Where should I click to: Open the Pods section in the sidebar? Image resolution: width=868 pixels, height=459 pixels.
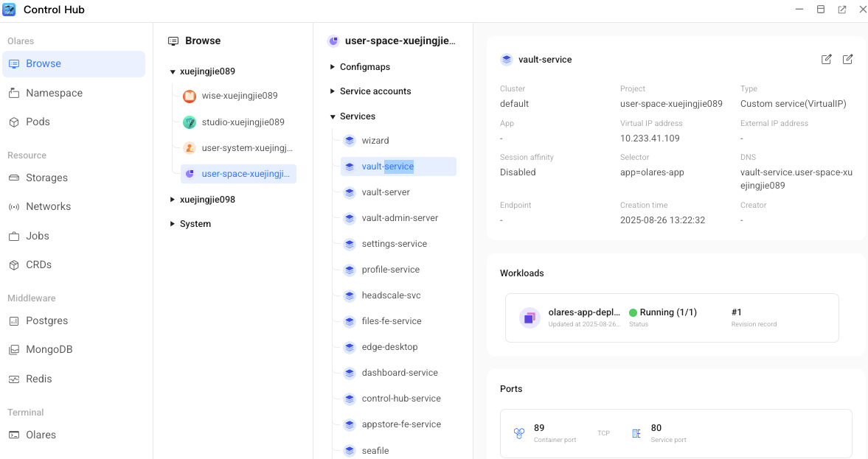(38, 122)
